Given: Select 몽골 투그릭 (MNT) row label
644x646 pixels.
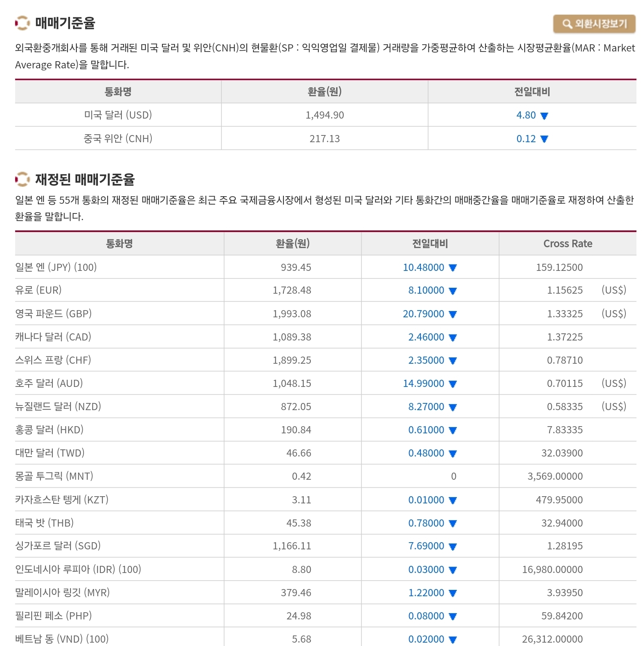Looking at the screenshot, I should click(54, 476).
